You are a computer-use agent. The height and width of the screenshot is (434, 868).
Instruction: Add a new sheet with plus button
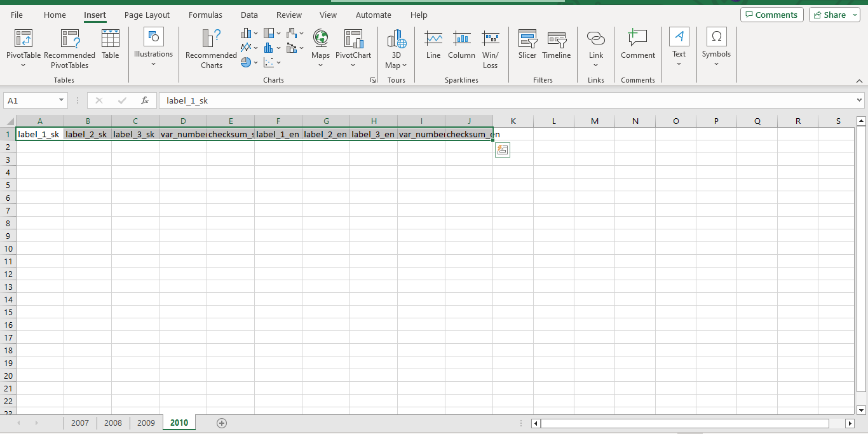pos(222,423)
